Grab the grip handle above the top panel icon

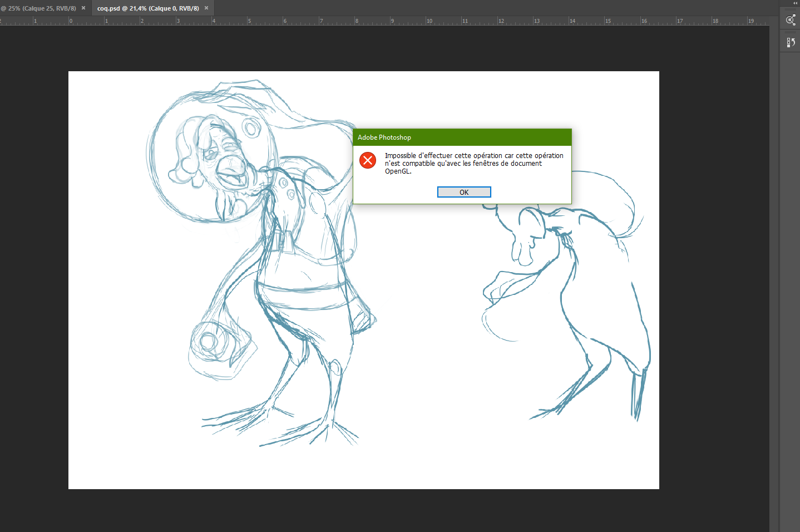tap(791, 9)
